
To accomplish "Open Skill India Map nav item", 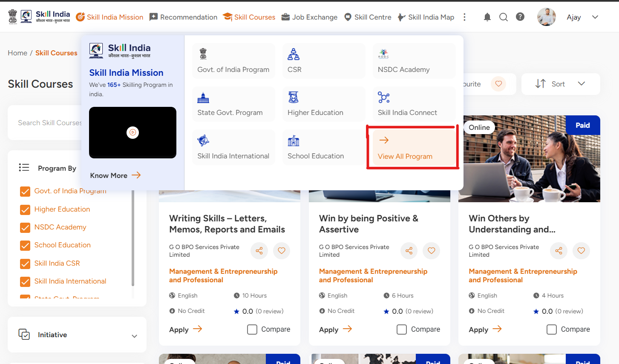I will click(x=426, y=17).
